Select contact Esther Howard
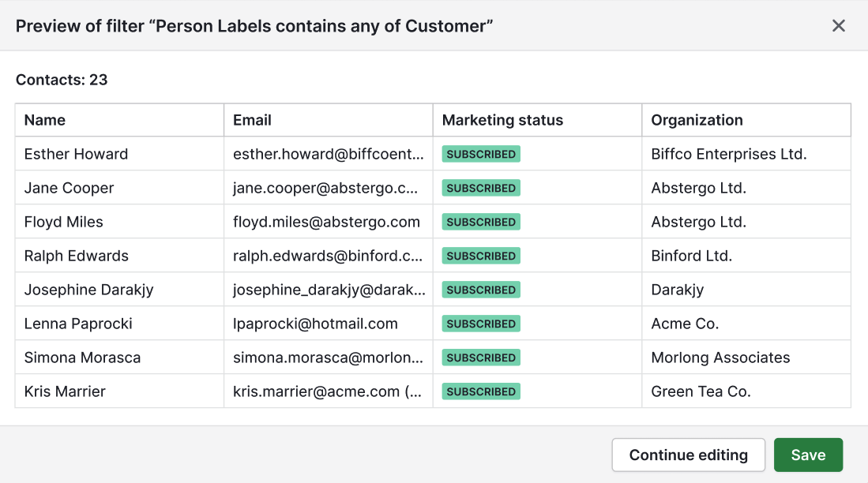868x483 pixels. point(76,154)
